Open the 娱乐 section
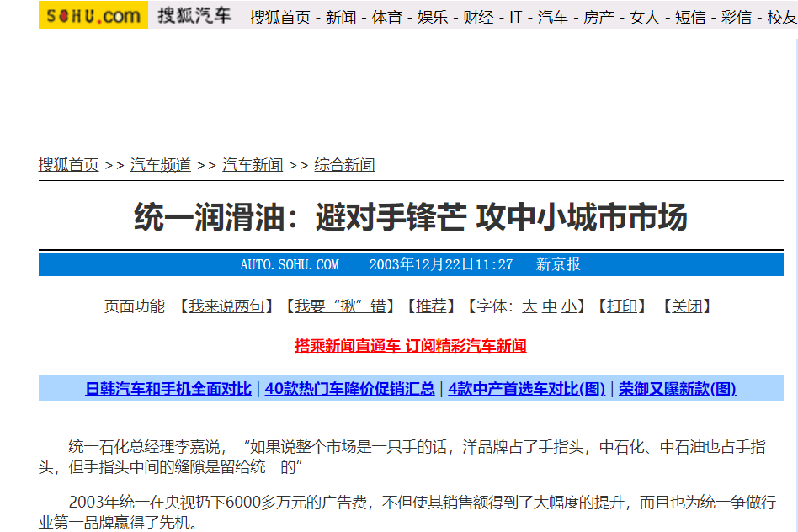798x532 pixels. point(433,18)
